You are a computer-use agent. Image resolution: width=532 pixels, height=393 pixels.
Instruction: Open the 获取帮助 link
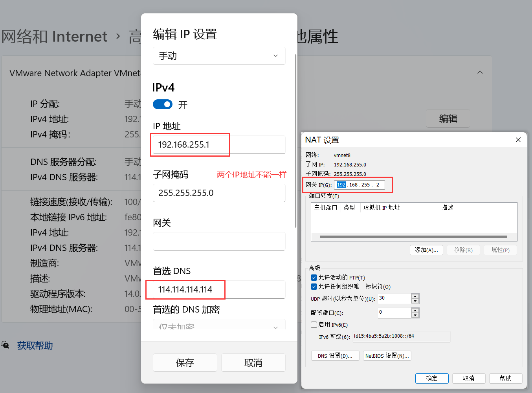point(35,345)
